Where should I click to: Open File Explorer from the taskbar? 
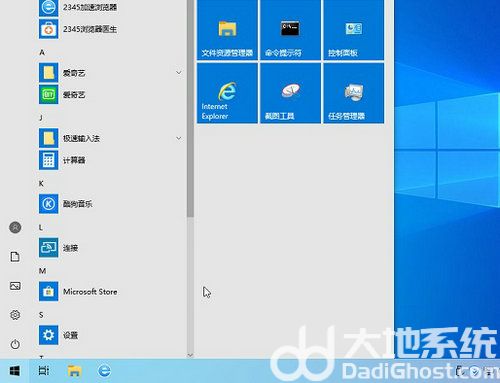[x=74, y=371]
